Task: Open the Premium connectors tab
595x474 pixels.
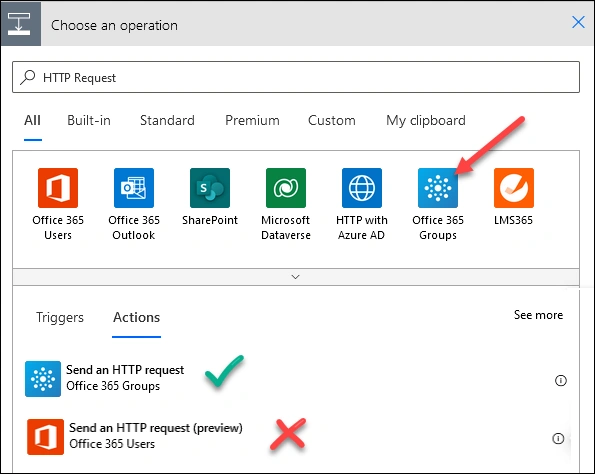Action: pos(252,121)
